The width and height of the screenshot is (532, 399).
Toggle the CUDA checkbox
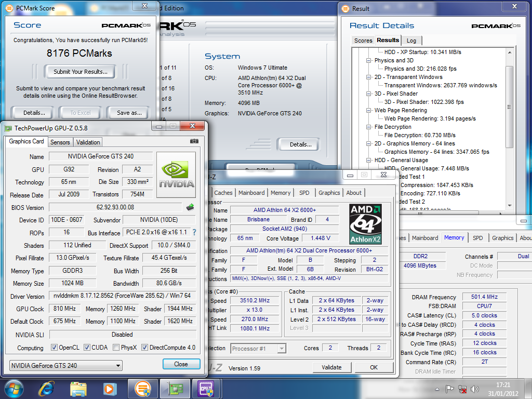87,348
